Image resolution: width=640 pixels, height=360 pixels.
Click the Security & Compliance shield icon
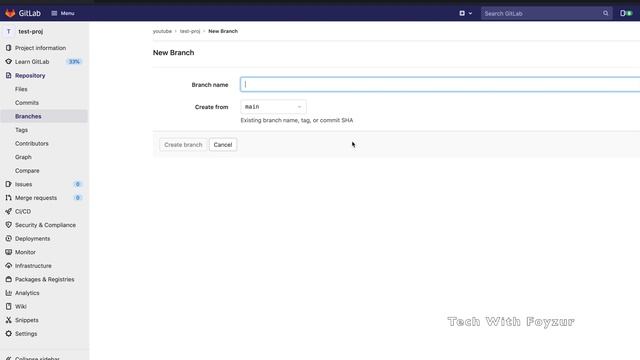tap(9, 225)
